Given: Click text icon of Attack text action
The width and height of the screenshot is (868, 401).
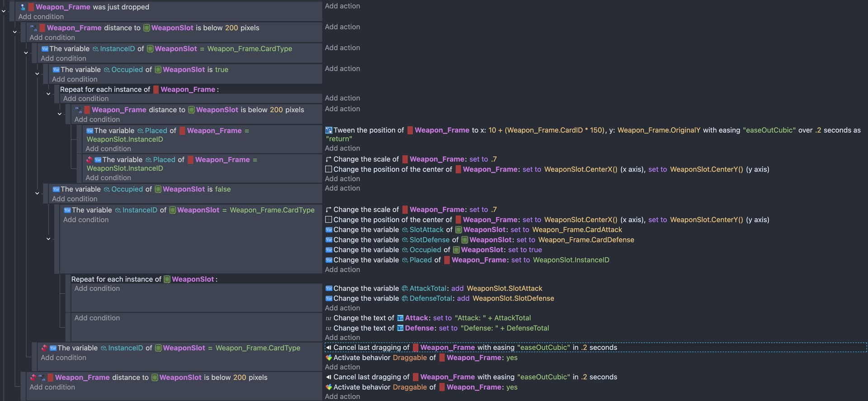Looking at the screenshot, I should click(329, 318).
